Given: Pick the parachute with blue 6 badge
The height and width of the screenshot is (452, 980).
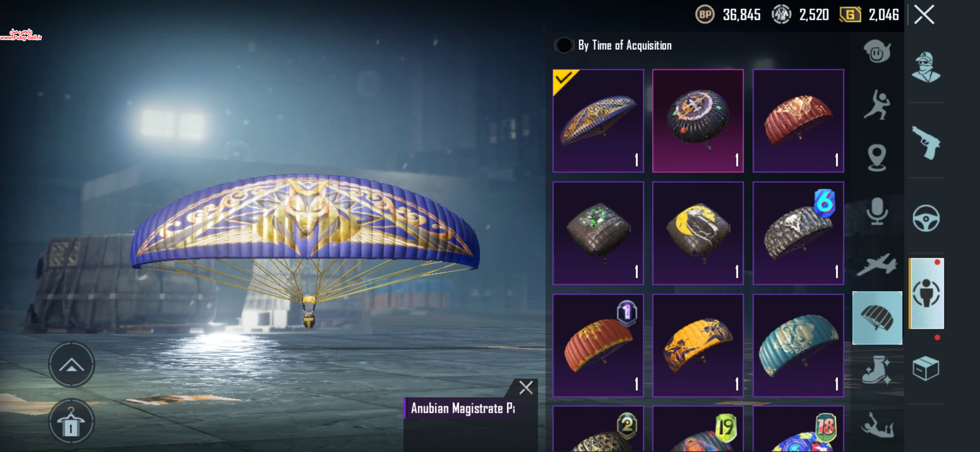Looking at the screenshot, I should [798, 233].
